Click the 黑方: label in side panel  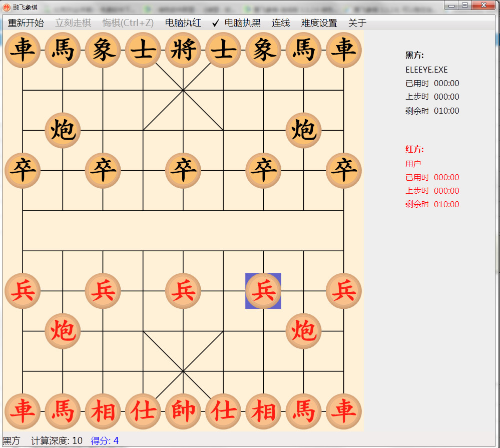(x=414, y=55)
